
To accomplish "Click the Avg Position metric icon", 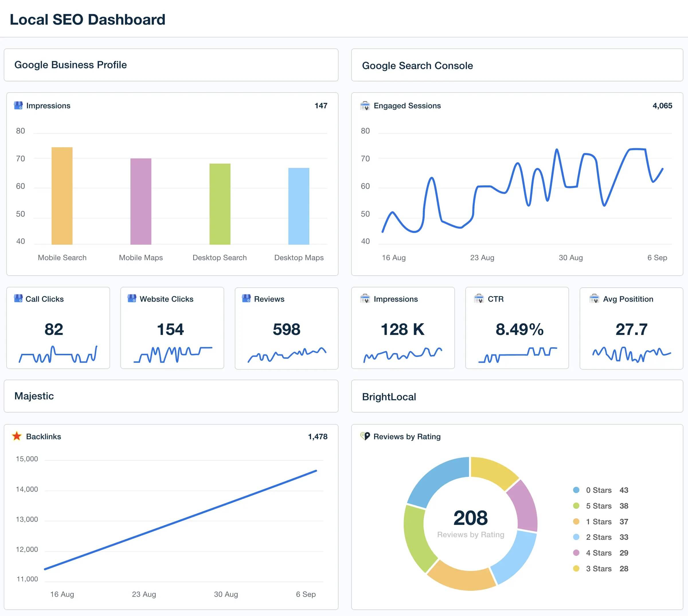I will [594, 298].
